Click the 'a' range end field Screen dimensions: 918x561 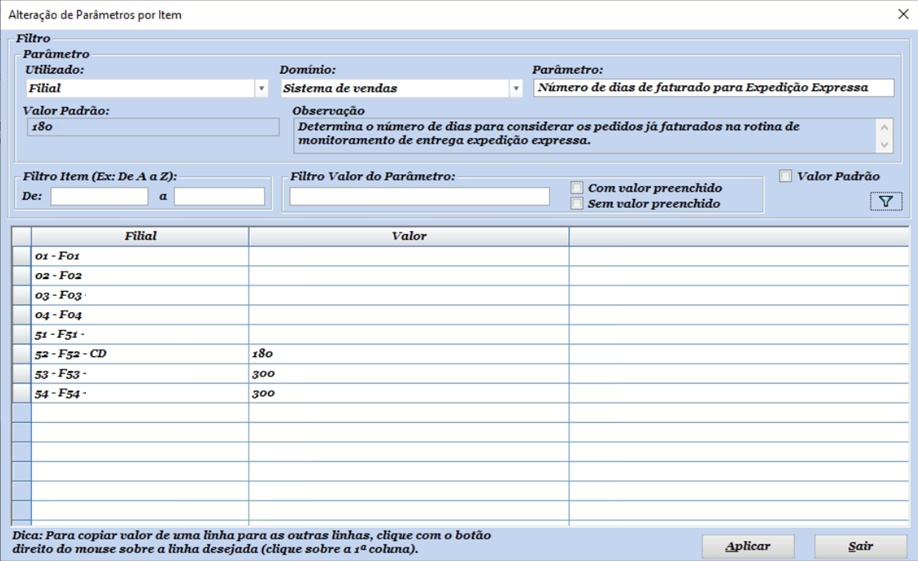pos(219,196)
